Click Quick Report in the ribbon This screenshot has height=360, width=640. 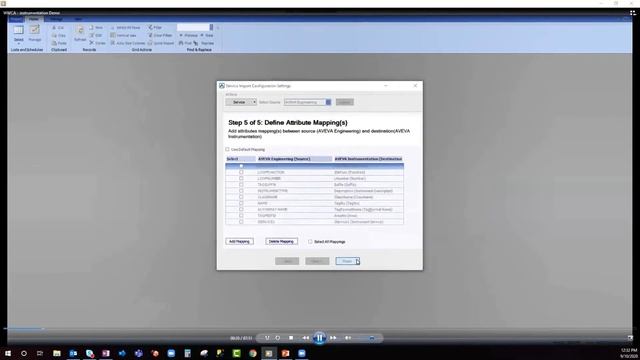161,43
